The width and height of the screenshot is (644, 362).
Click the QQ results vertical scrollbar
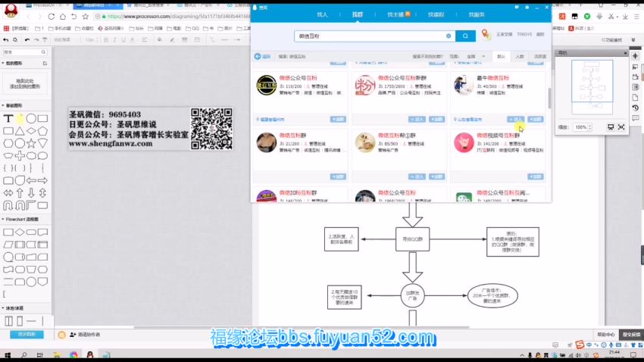tap(549, 98)
